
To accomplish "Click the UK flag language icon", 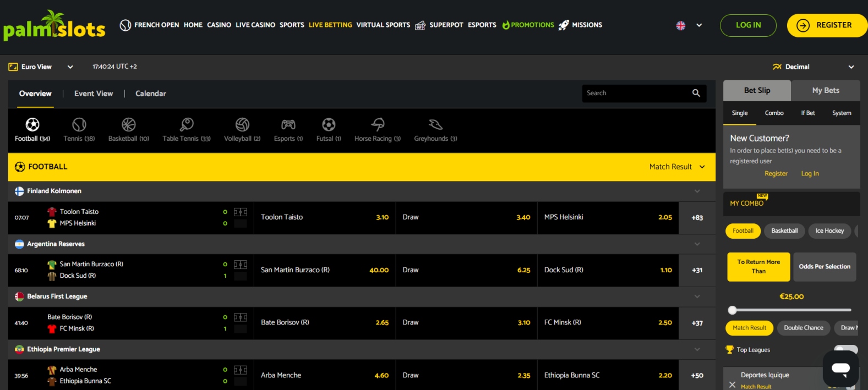I will [681, 25].
